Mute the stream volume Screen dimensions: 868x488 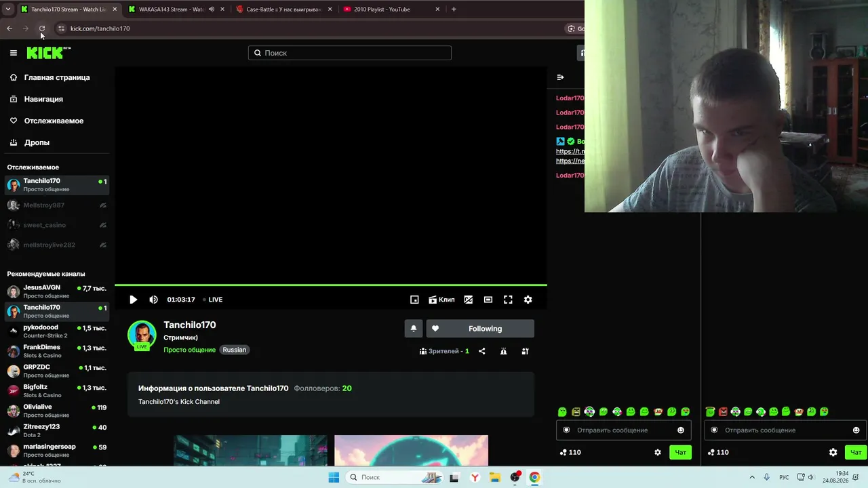tap(153, 300)
